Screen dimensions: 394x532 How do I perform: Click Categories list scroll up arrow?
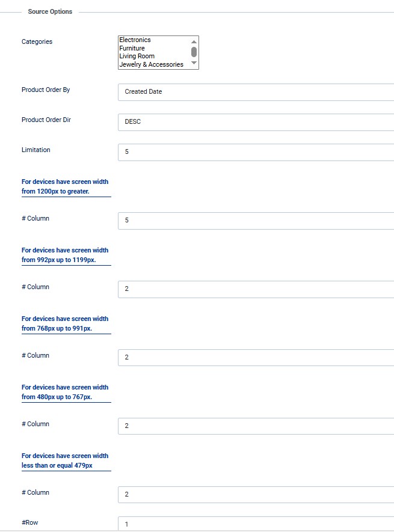tap(194, 41)
